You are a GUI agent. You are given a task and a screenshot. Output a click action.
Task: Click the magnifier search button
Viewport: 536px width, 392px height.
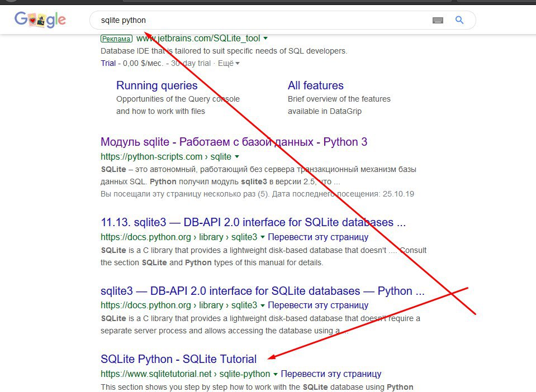(x=459, y=20)
